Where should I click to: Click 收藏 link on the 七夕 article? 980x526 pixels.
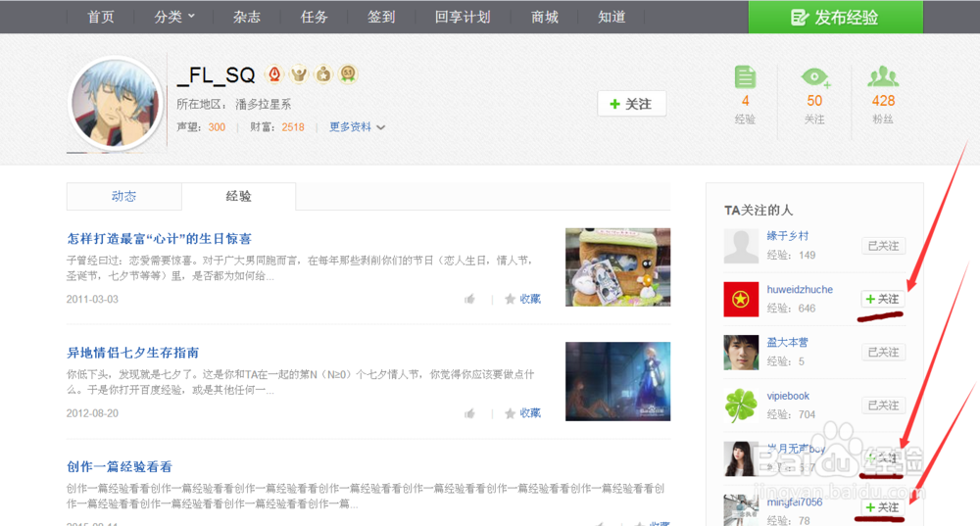tap(530, 413)
